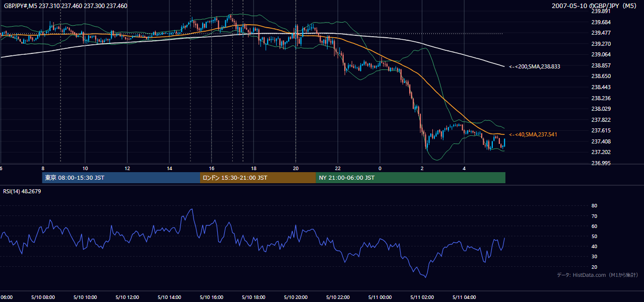644x302 pixels.
Task: Click the RSI scale level 30
Action: (x=594, y=257)
